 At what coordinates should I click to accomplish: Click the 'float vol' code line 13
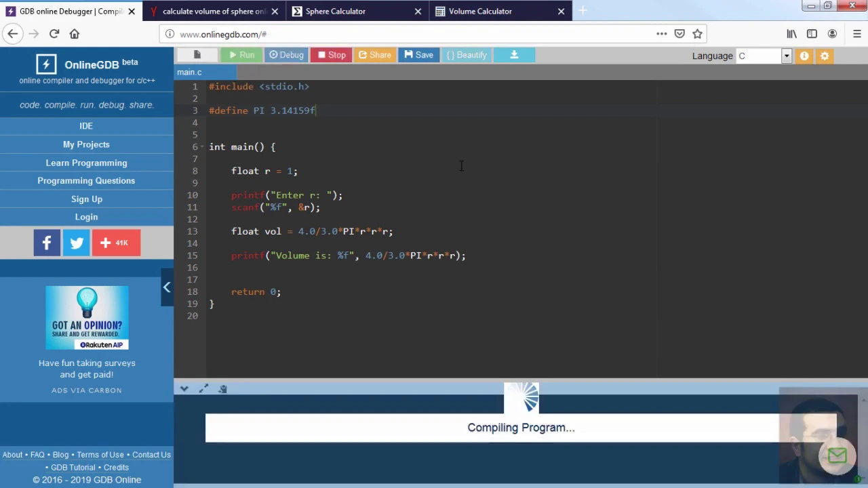pyautogui.click(x=312, y=231)
